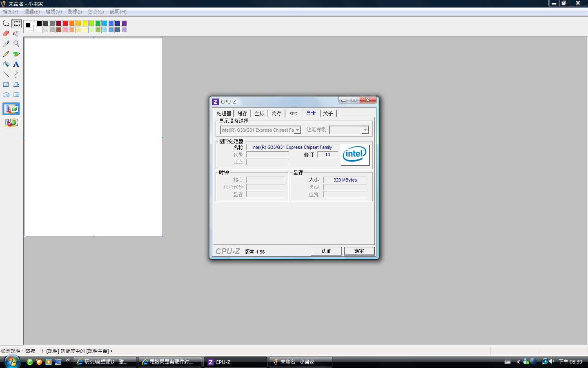Open the Windows Start orb
Screen dimensions: 588x368
point(11,361)
